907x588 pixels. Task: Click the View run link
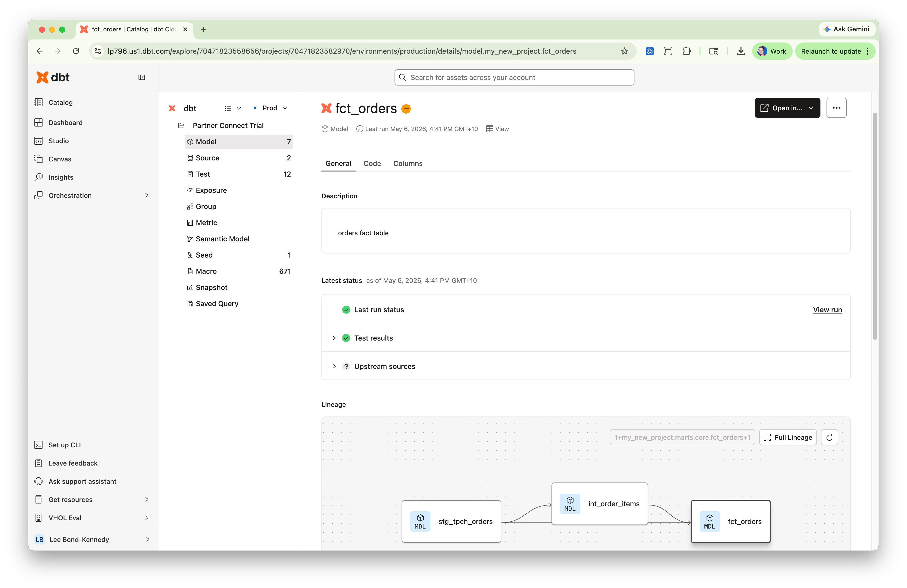(827, 310)
